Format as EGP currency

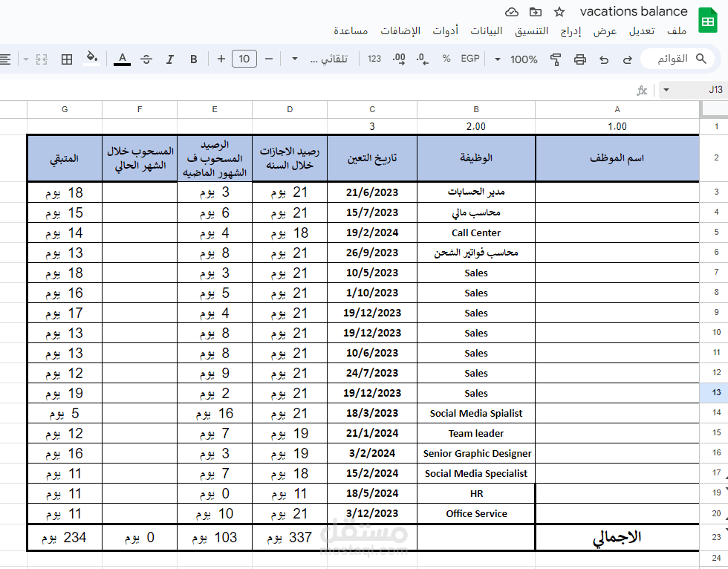pos(469,59)
